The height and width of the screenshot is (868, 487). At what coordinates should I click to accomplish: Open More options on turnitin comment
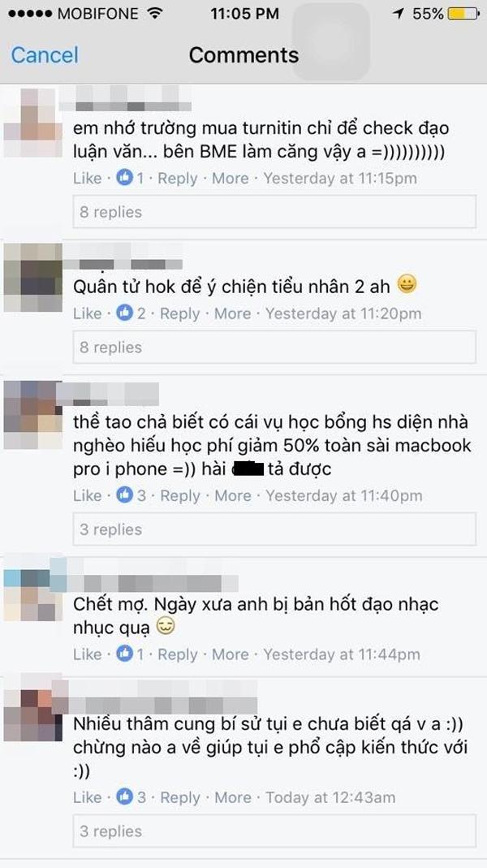[231, 179]
